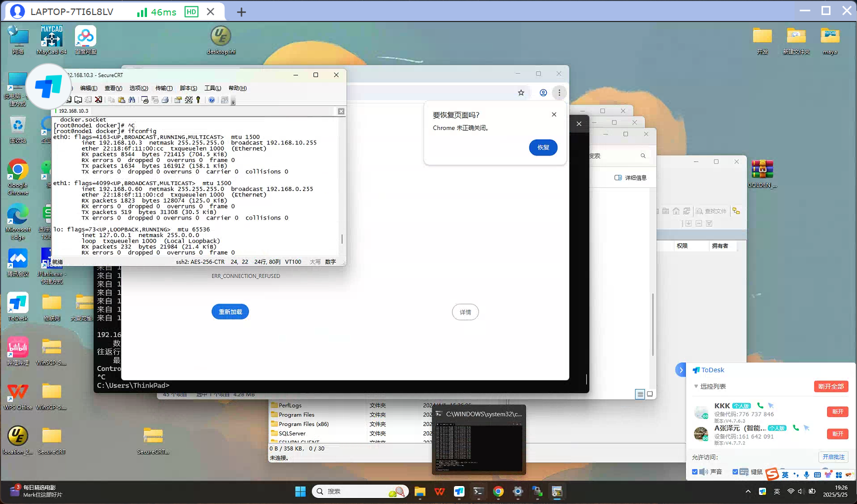Close the 192.168.10.3 session tab with X
857x504 pixels.
[x=341, y=111]
